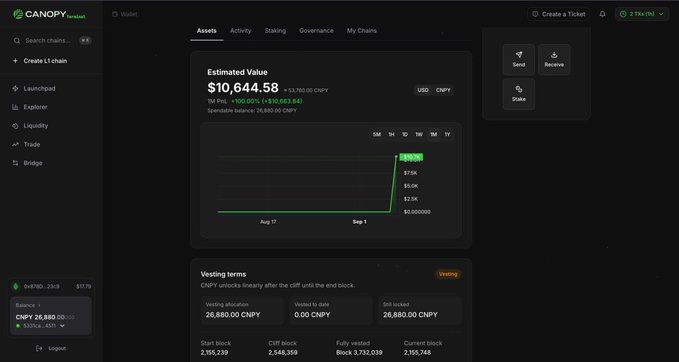Click the green wallet icon by 0x878D address

point(16,286)
